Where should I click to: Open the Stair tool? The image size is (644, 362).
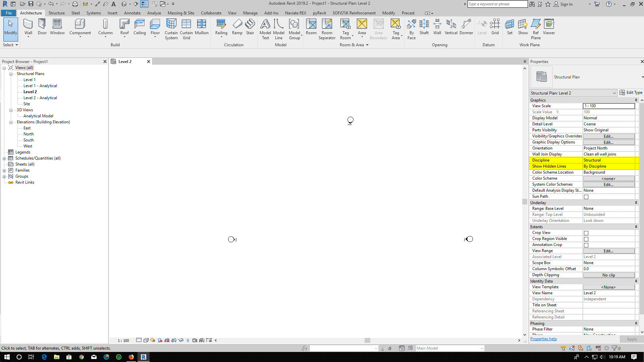click(x=250, y=27)
